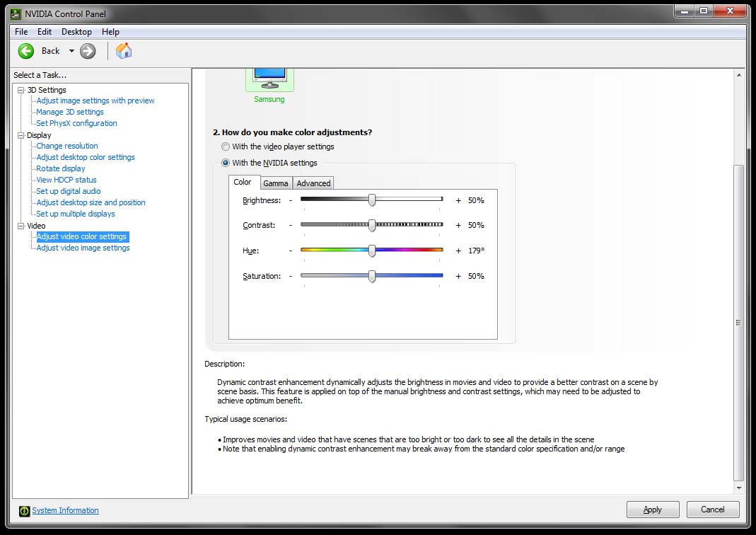Click the Hue slider handle
The height and width of the screenshot is (535, 756).
[x=372, y=251]
